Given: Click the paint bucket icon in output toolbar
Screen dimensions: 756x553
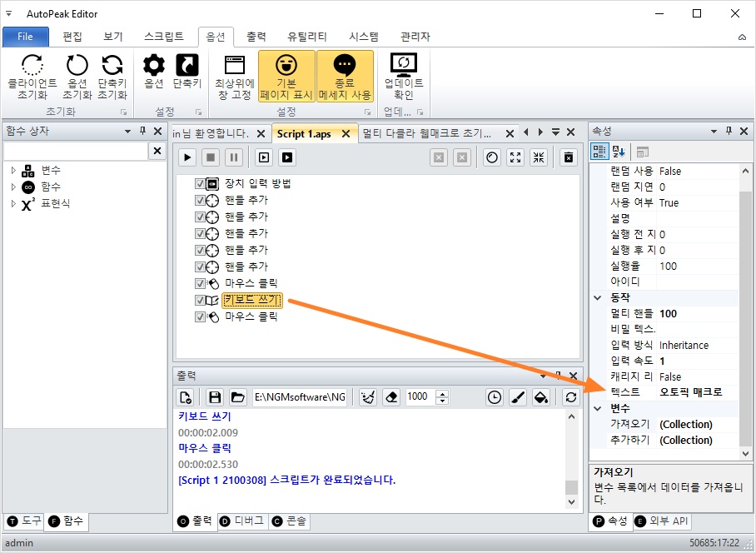Looking at the screenshot, I should (541, 397).
